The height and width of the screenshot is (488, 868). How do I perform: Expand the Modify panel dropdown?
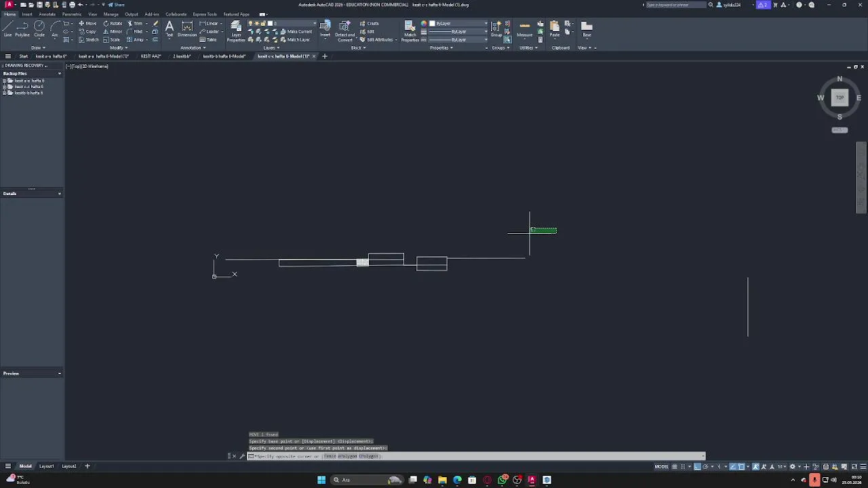[119, 48]
